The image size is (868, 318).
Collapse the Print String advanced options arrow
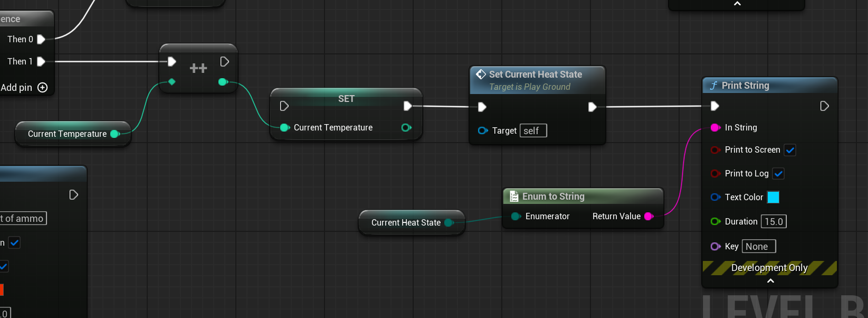pyautogui.click(x=770, y=281)
